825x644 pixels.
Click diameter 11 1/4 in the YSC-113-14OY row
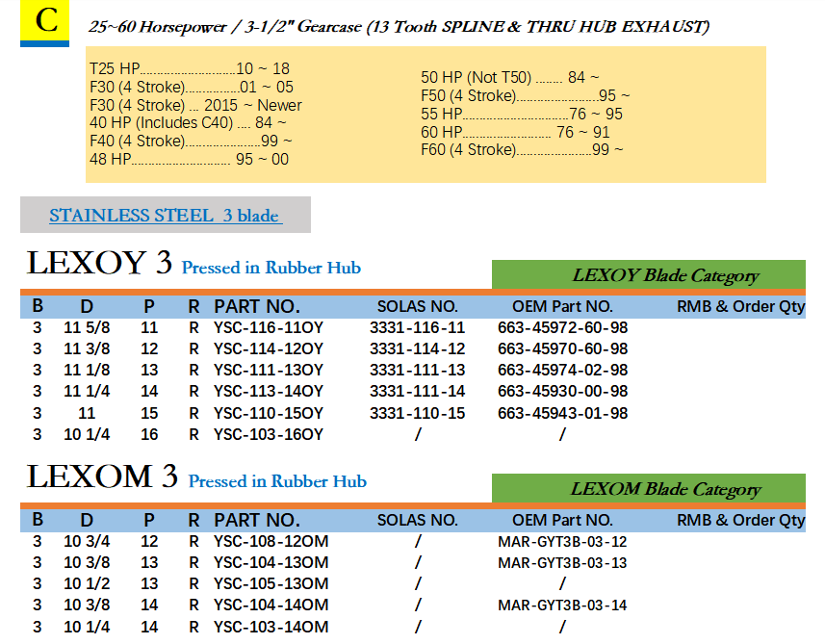(x=87, y=391)
